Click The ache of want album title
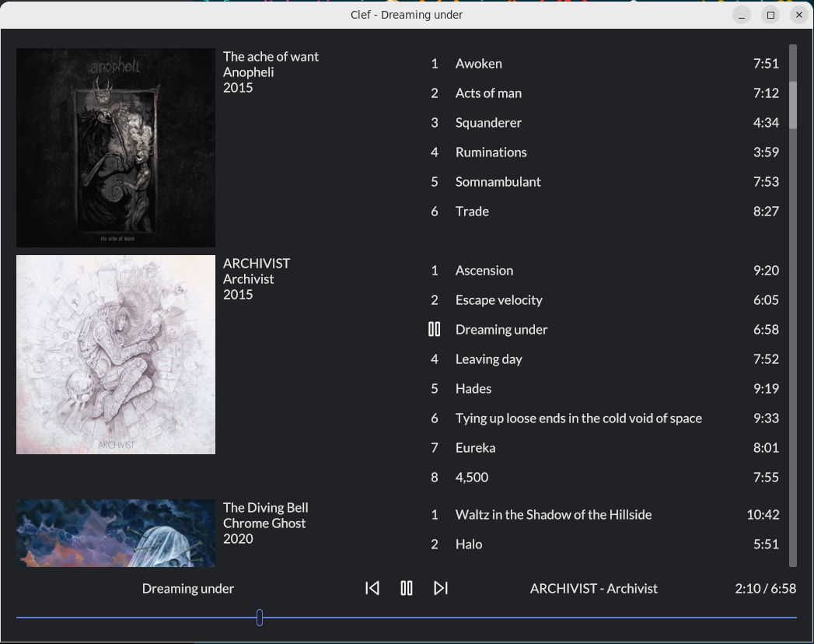This screenshot has width=814, height=644. coord(271,57)
